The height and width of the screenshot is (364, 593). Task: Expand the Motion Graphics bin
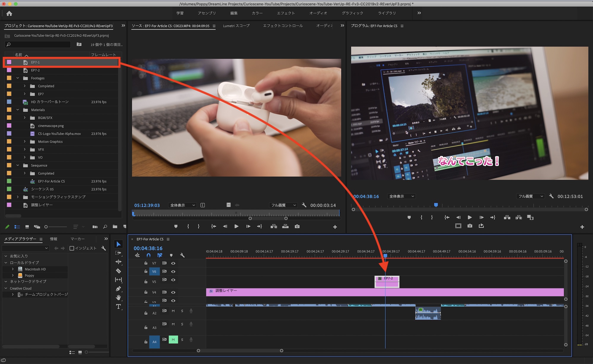[x=25, y=142]
